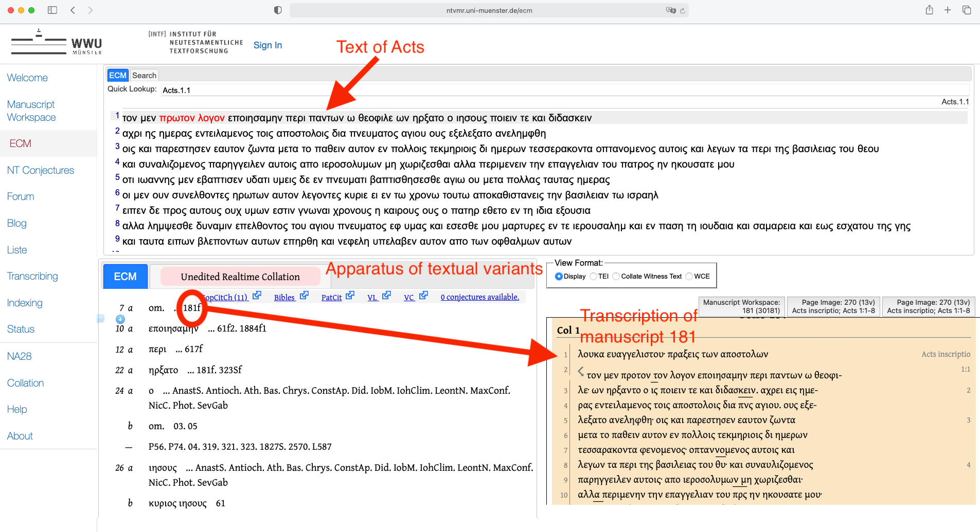Reload the page with the refresh icon
The height and width of the screenshot is (532, 980).
683,10
